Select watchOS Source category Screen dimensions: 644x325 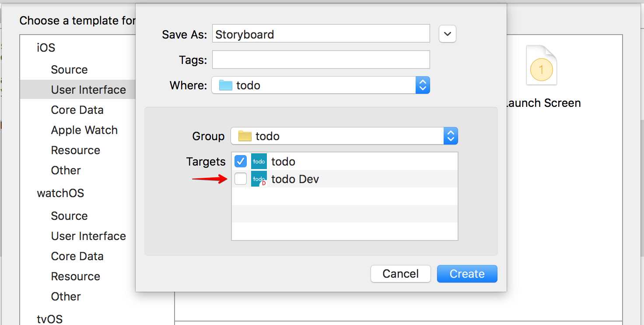69,216
